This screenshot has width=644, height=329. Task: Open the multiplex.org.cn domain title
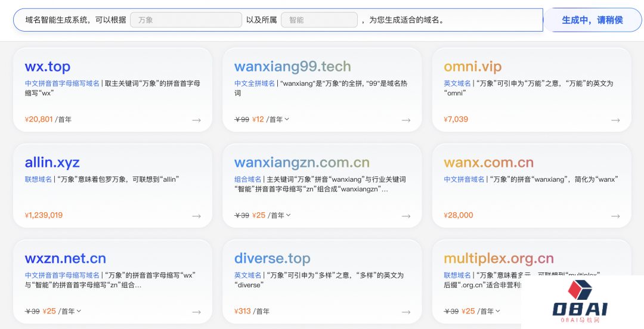(x=499, y=259)
